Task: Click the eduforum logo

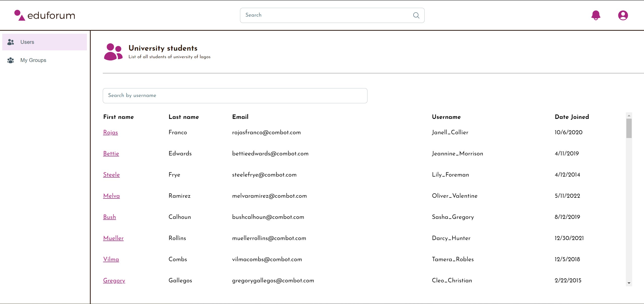Action: click(x=45, y=15)
